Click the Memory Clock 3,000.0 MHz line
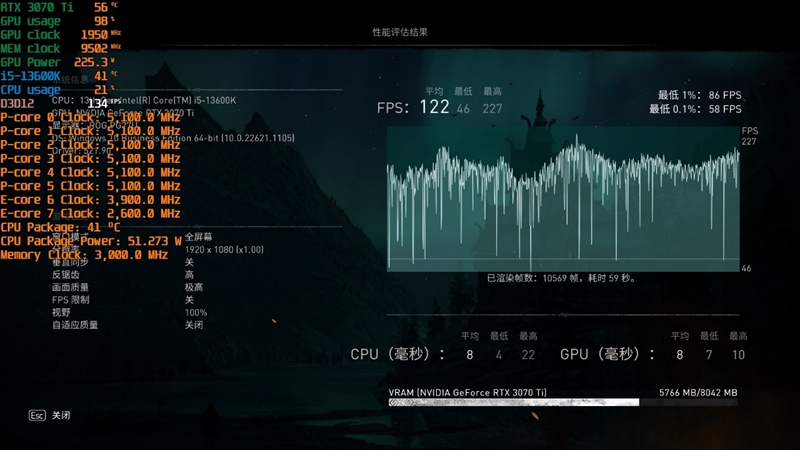The image size is (800, 450). (x=84, y=255)
